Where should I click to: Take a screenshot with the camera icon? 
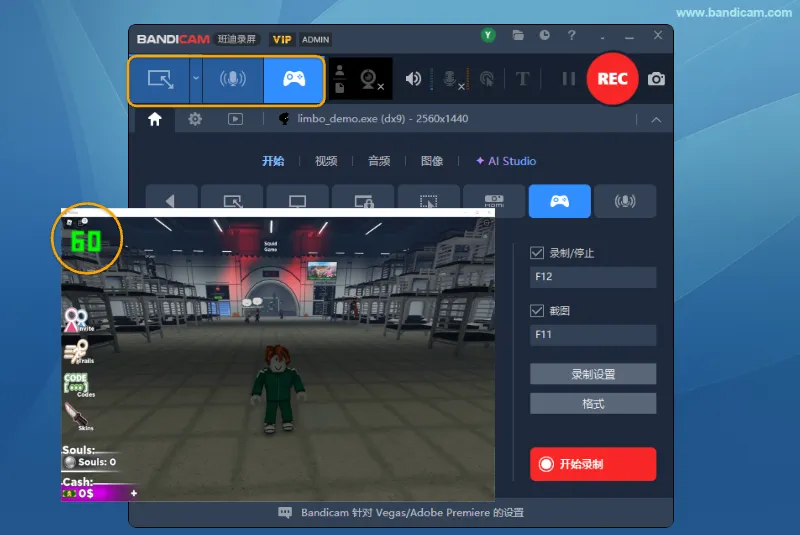656,79
